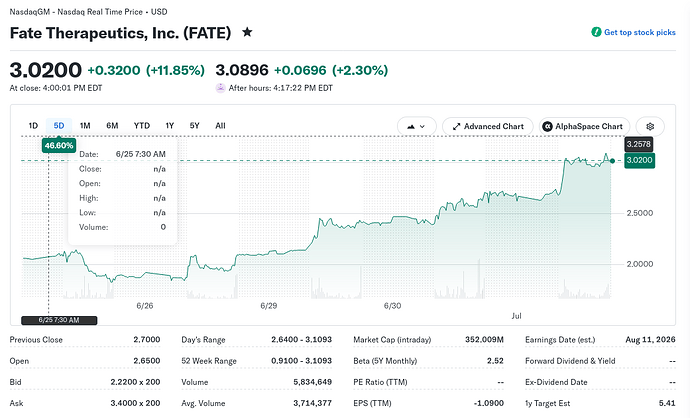Click the 1y Target Est value 5.41
The width and height of the screenshot is (690, 418).
(667, 403)
